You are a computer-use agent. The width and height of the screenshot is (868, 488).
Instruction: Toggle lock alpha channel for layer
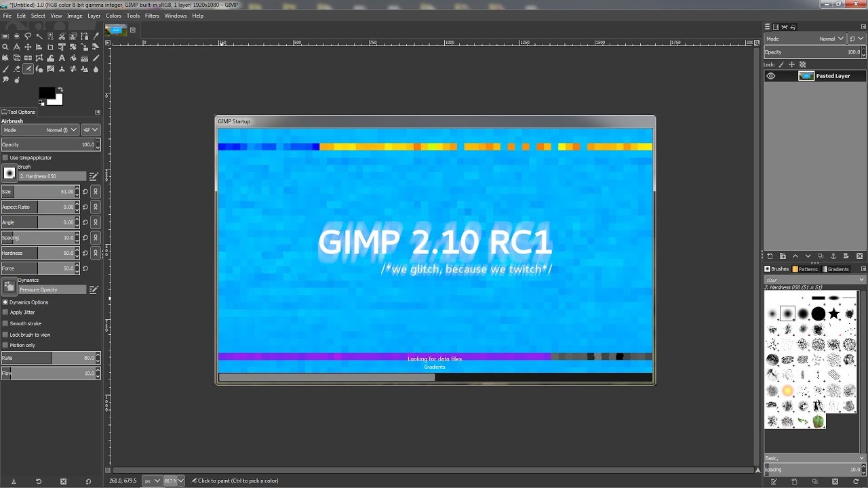pos(802,64)
